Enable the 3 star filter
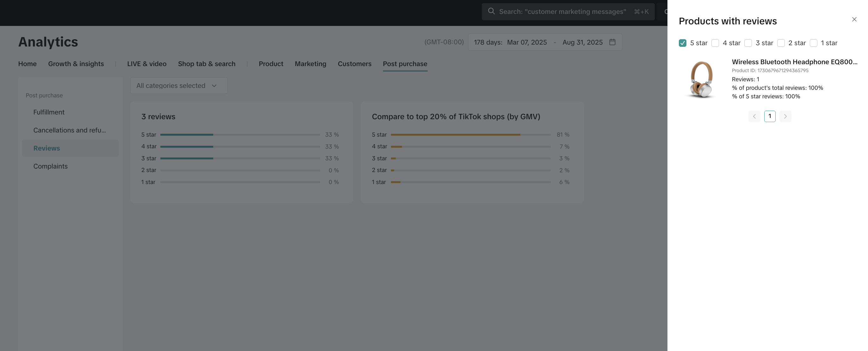The image size is (868, 351). [748, 43]
